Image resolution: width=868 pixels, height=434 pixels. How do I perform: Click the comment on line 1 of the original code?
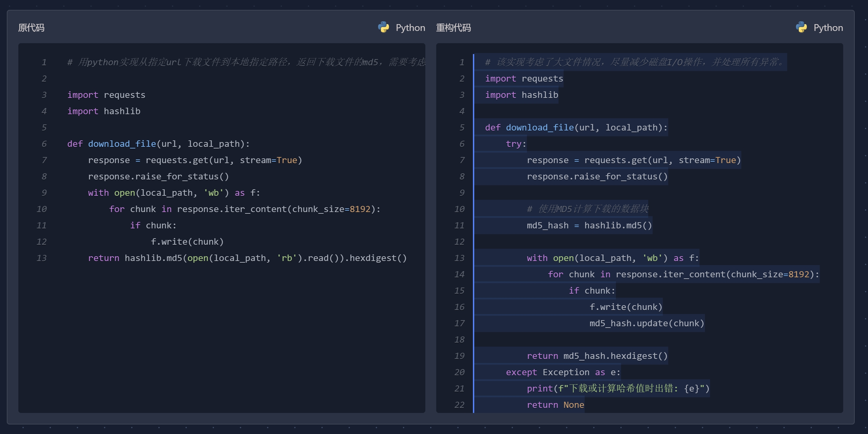(x=246, y=62)
